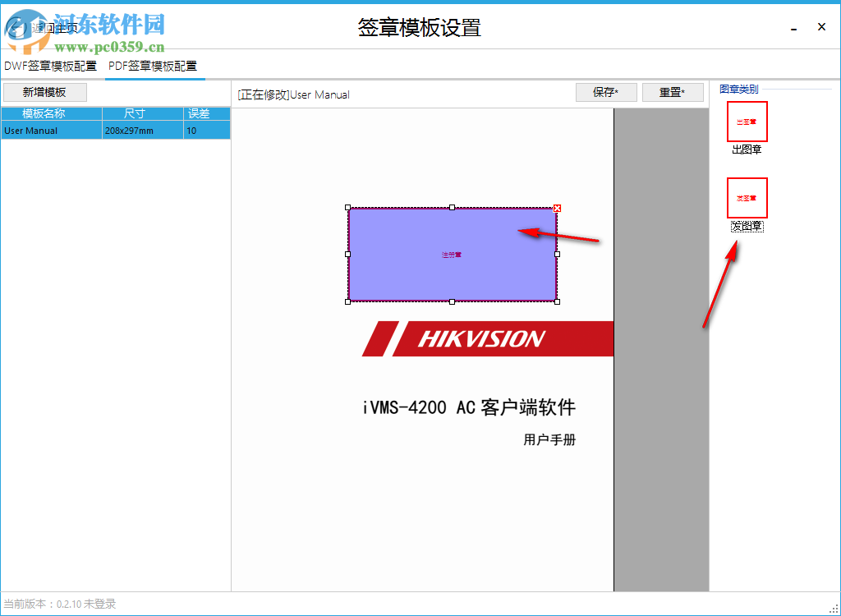Click 未登录 in the status bar
This screenshot has width=841, height=616.
(100, 602)
